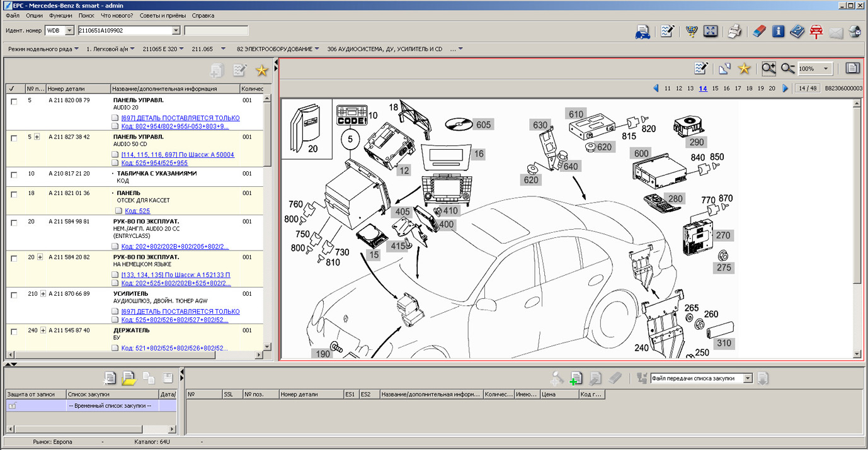Click the blue help book icon
This screenshot has width=868, height=450.
(797, 31)
